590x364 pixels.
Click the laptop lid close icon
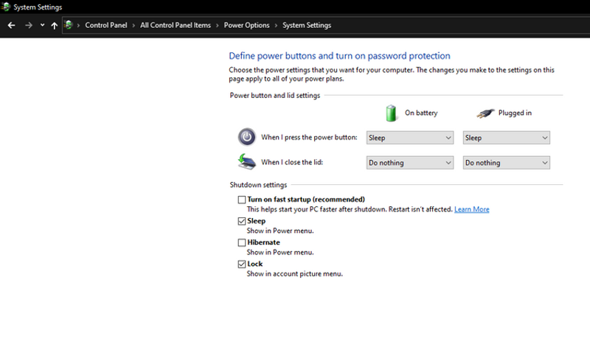246,161
